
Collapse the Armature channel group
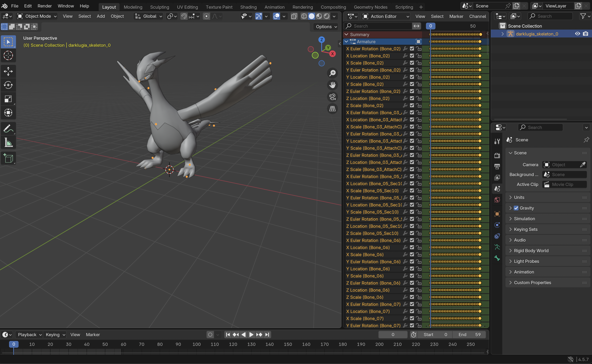(346, 42)
